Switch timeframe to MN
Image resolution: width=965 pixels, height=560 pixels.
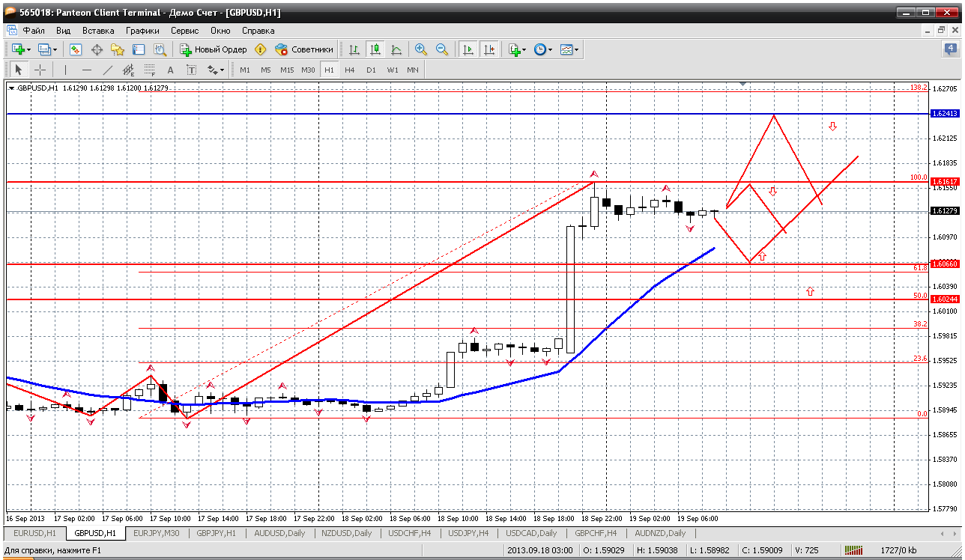(x=413, y=70)
